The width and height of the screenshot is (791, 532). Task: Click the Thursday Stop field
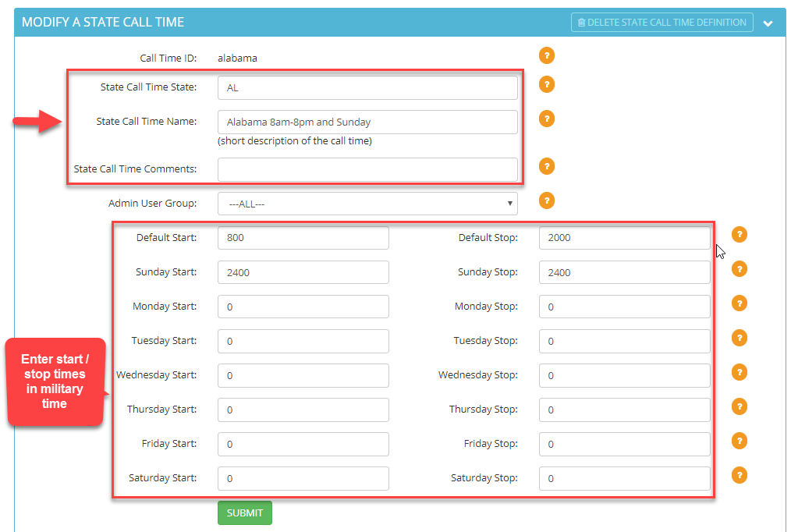625,410
